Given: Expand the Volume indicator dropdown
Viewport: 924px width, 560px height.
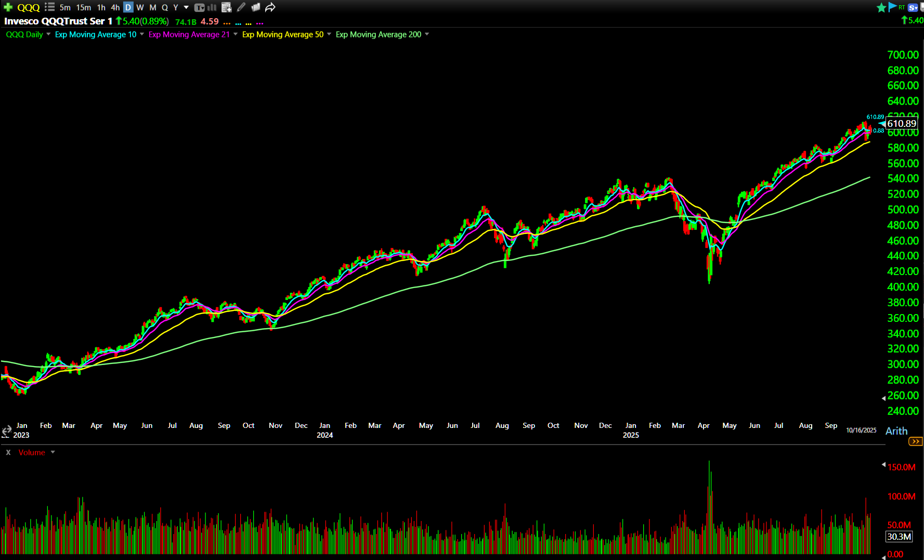Looking at the screenshot, I should point(53,452).
